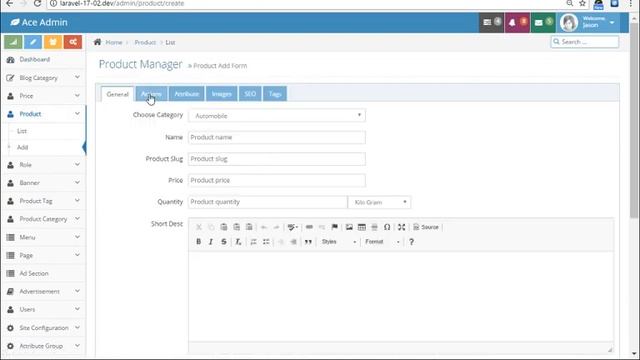Expand Role sidebar menu
The width and height of the screenshot is (640, 360).
43,165
